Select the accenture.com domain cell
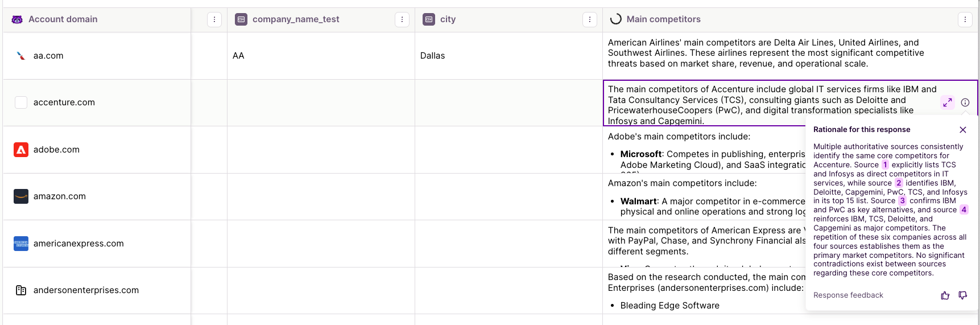Image resolution: width=980 pixels, height=325 pixels. point(97,102)
